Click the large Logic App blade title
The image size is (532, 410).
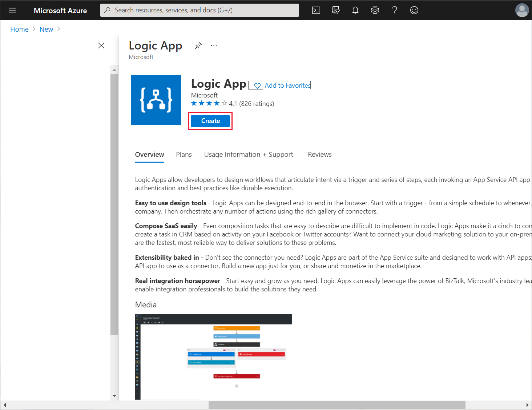pos(156,46)
